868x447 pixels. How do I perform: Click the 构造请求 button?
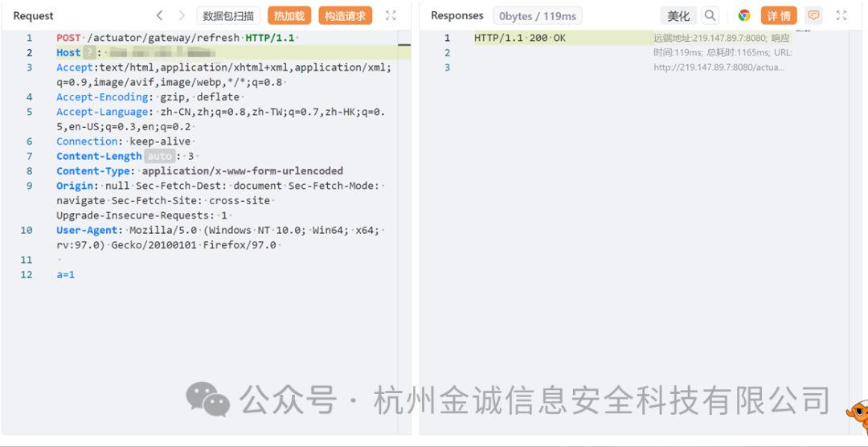[x=346, y=15]
